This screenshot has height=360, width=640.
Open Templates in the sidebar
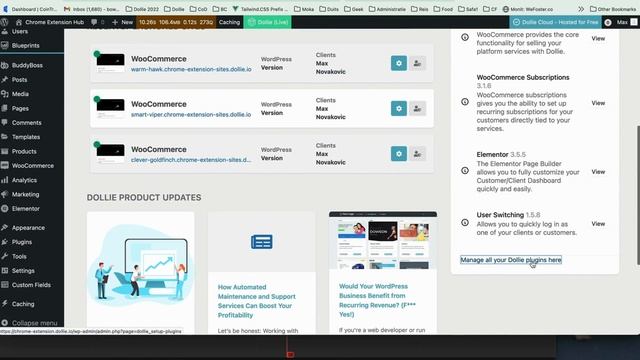click(x=26, y=137)
